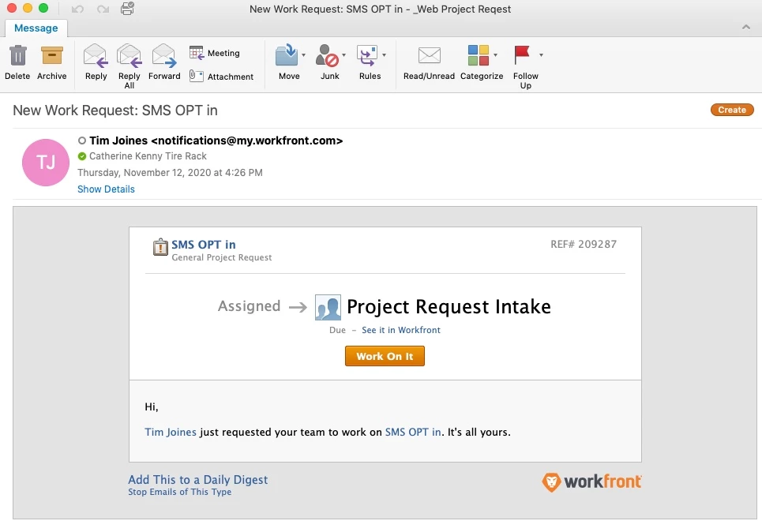Viewport: 762px width, 532px height.
Task: Click presence indicator next to Tim Joines
Action: [82, 140]
